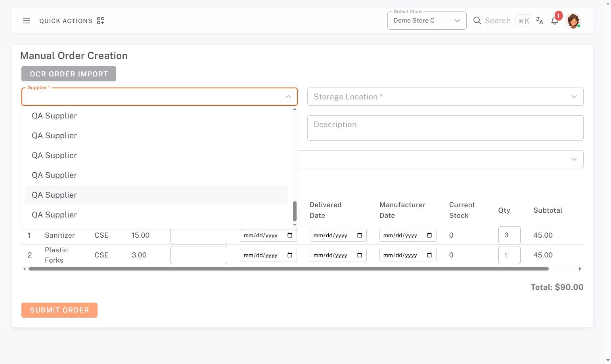Open the user avatar profile menu
611x364 pixels.
click(573, 21)
